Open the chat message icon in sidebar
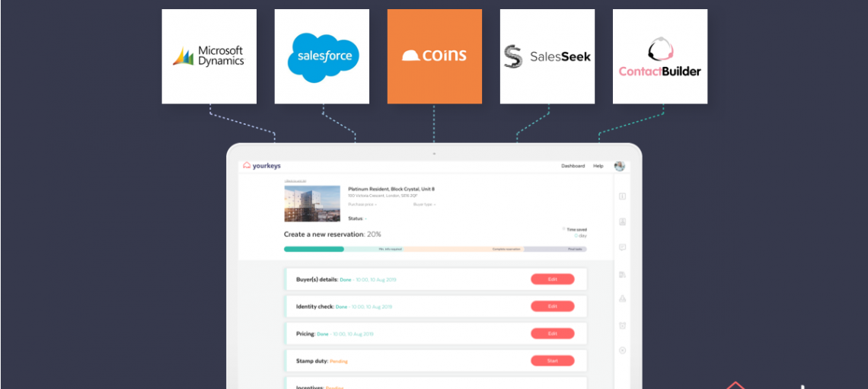The width and height of the screenshot is (868, 389). click(622, 247)
